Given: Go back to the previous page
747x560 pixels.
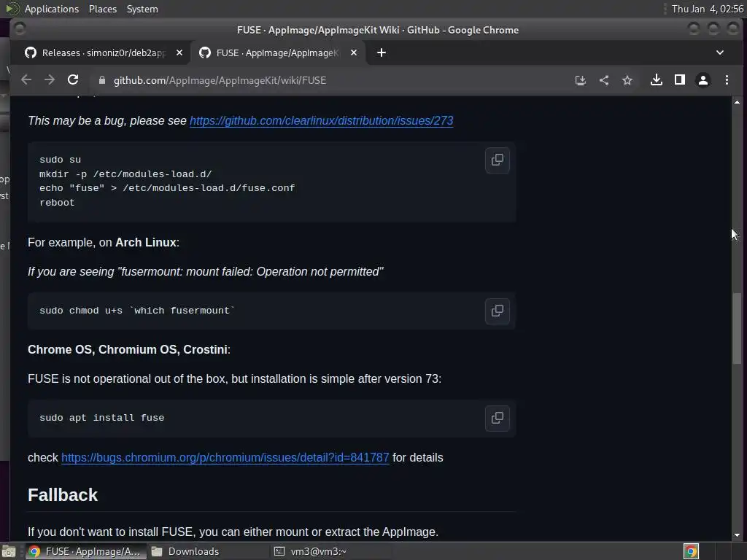Looking at the screenshot, I should 26,80.
